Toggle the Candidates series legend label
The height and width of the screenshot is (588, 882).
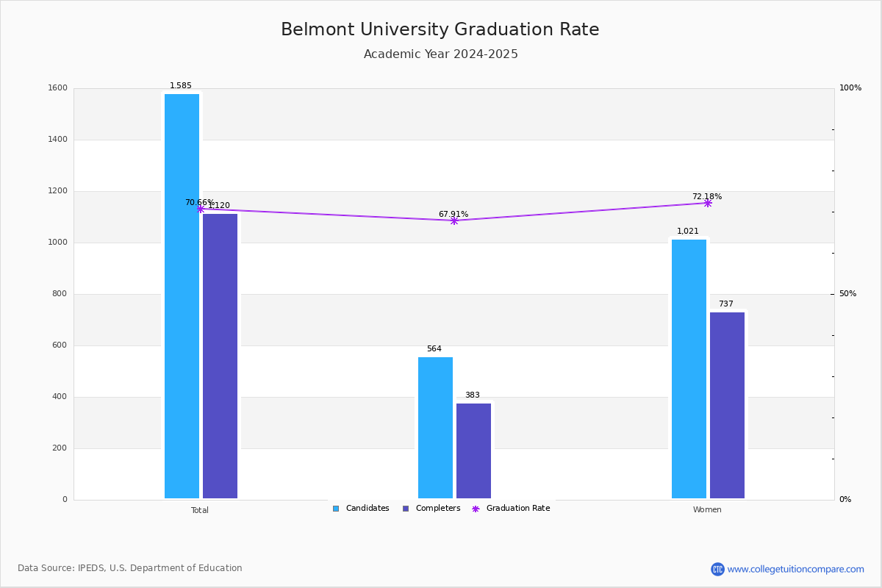pyautogui.click(x=367, y=509)
